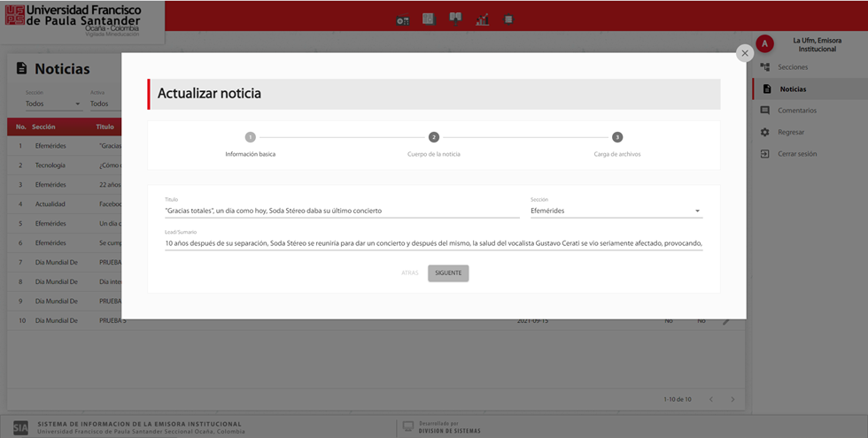Click the bar chart statistics icon

(x=482, y=19)
